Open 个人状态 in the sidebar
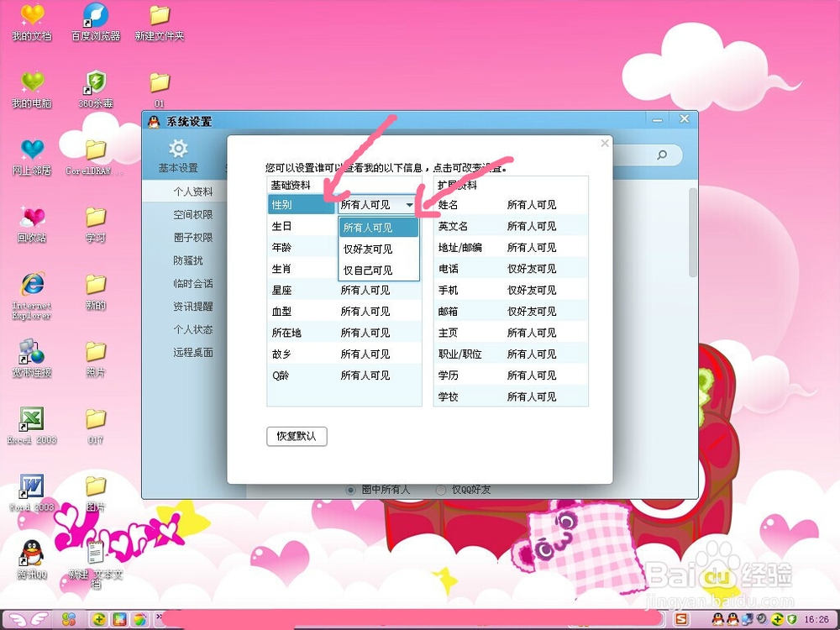The height and width of the screenshot is (630, 840). click(193, 329)
